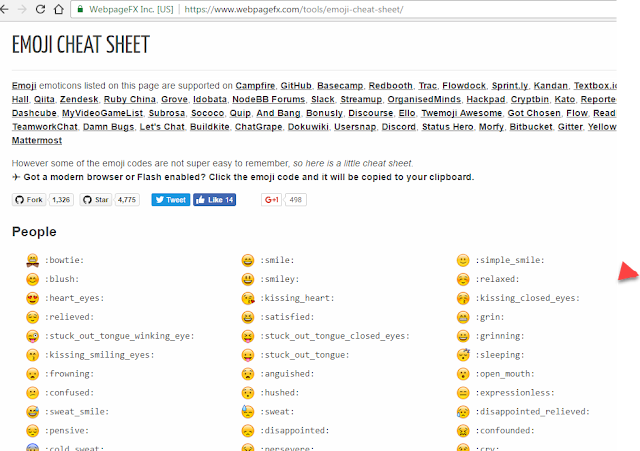Click the simple_smile emoji face

[463, 260]
